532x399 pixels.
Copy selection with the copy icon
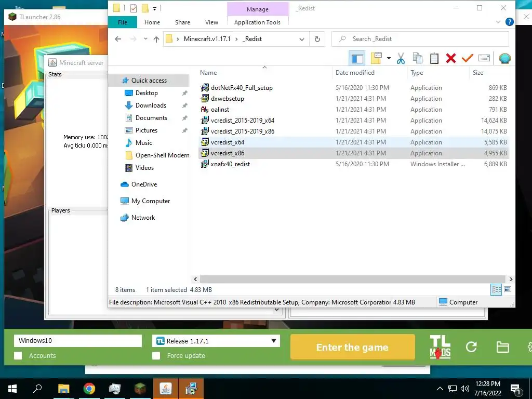[x=417, y=58]
